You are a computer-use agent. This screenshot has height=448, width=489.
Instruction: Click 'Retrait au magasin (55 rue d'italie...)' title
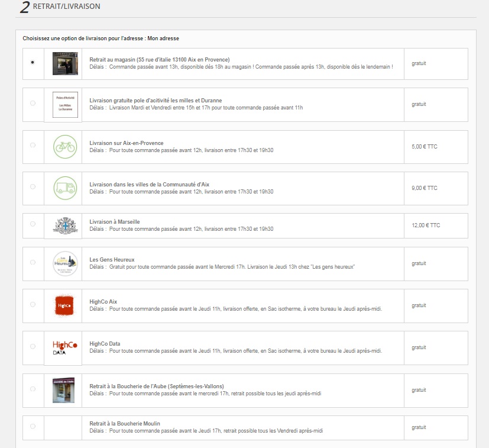pos(160,60)
